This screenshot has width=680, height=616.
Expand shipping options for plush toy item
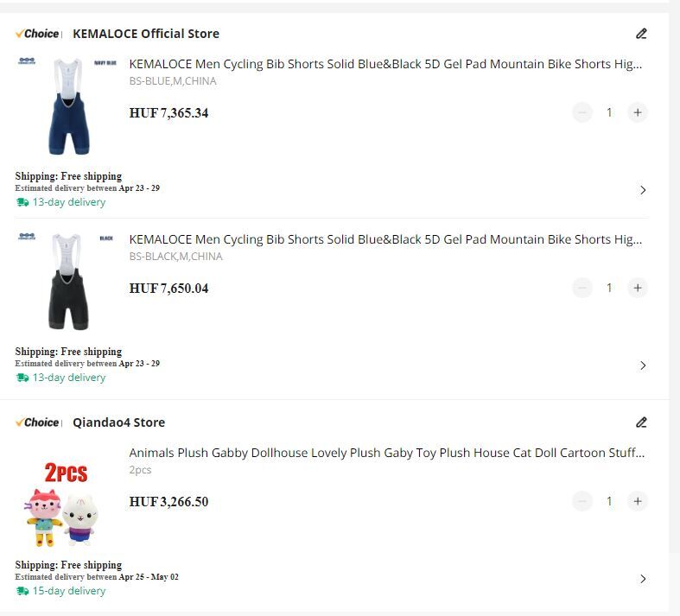(643, 579)
